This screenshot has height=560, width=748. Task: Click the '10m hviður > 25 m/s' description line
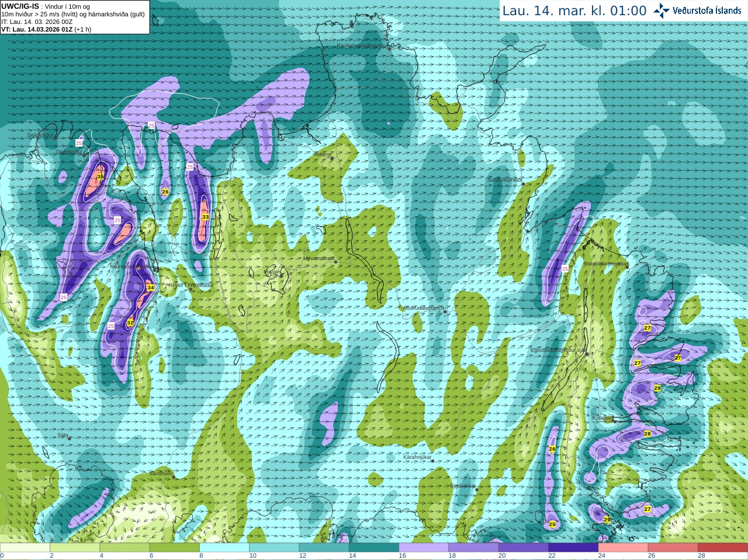tap(73, 14)
